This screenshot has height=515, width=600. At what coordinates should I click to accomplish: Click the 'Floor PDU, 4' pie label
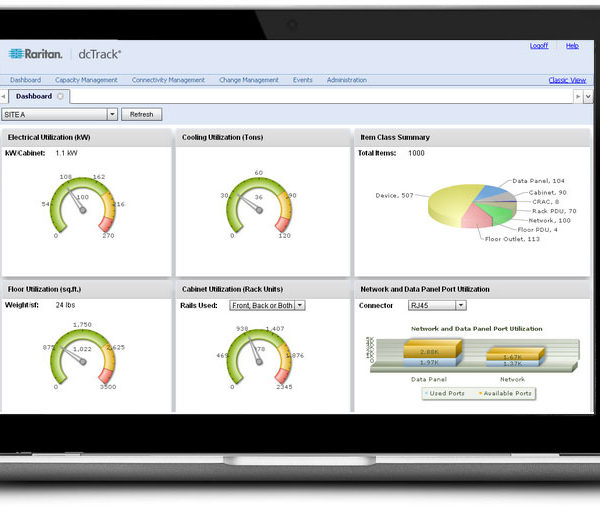tap(537, 230)
